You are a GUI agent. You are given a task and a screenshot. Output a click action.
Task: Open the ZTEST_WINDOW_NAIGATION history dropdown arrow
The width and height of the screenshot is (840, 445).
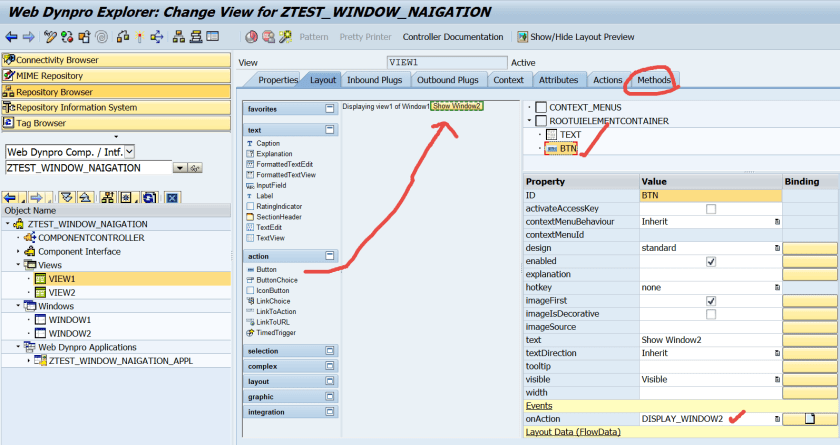click(x=180, y=168)
